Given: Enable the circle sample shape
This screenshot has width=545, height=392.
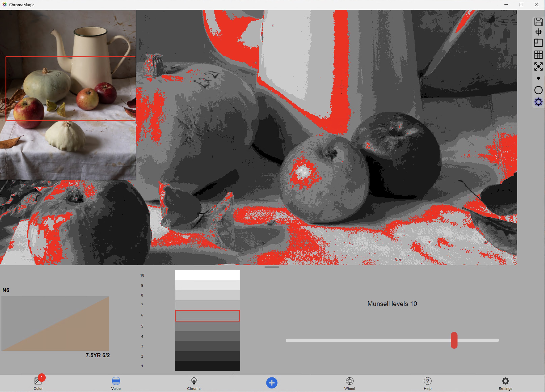Looking at the screenshot, I should click(538, 90).
